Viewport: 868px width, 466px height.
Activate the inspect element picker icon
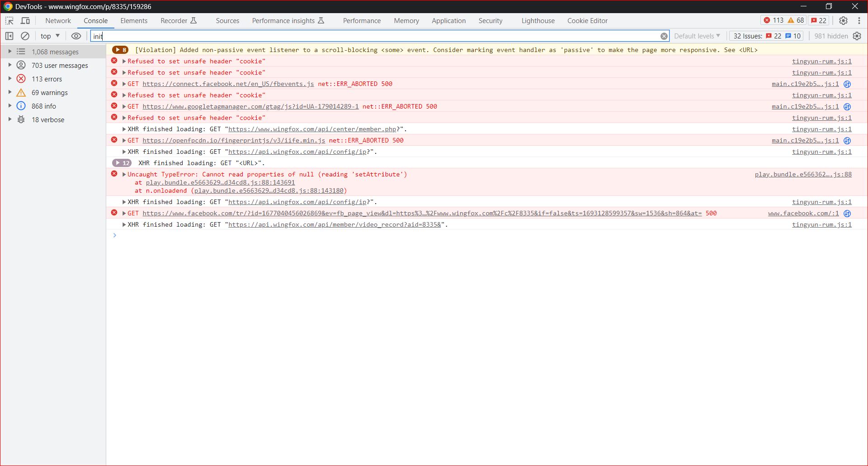click(9, 21)
